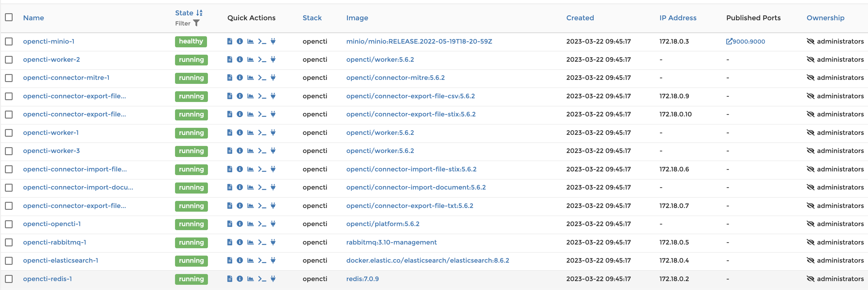Open logs for opencti-worker-1
Screen dimensions: 868x290
tap(230, 132)
